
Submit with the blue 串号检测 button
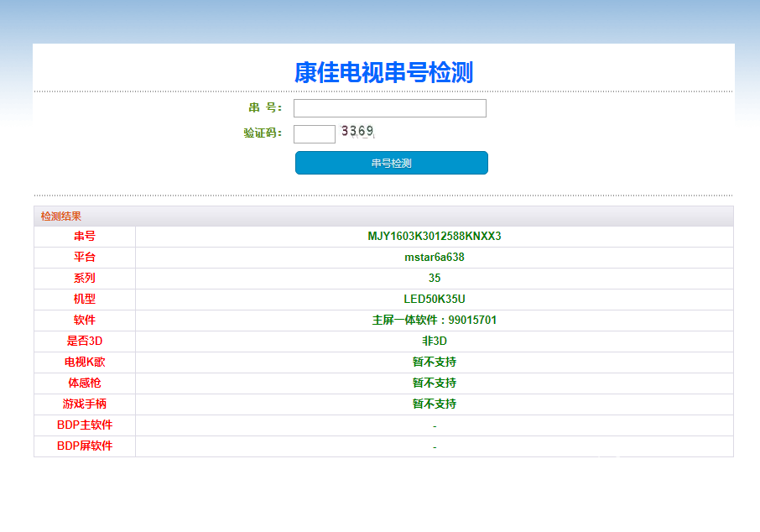(391, 163)
